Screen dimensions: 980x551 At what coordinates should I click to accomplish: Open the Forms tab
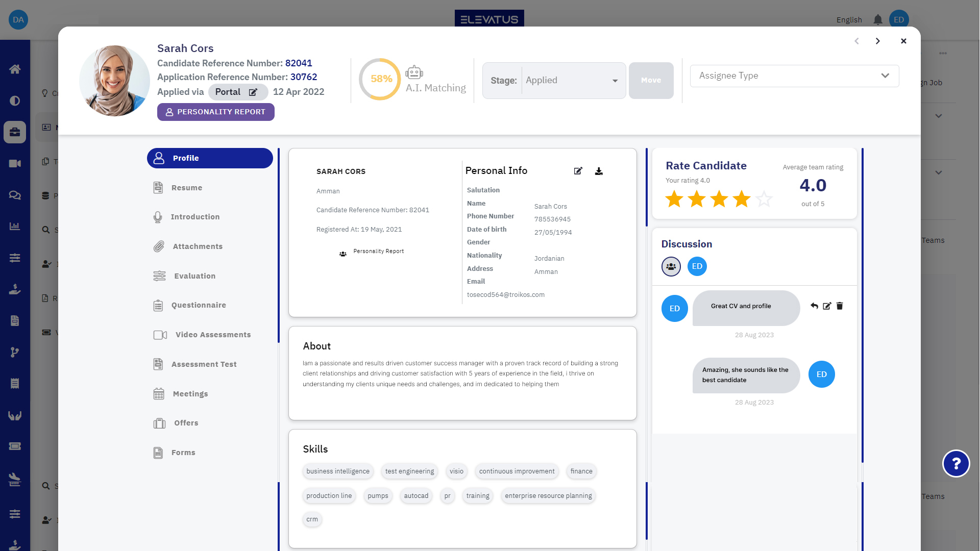(x=183, y=453)
